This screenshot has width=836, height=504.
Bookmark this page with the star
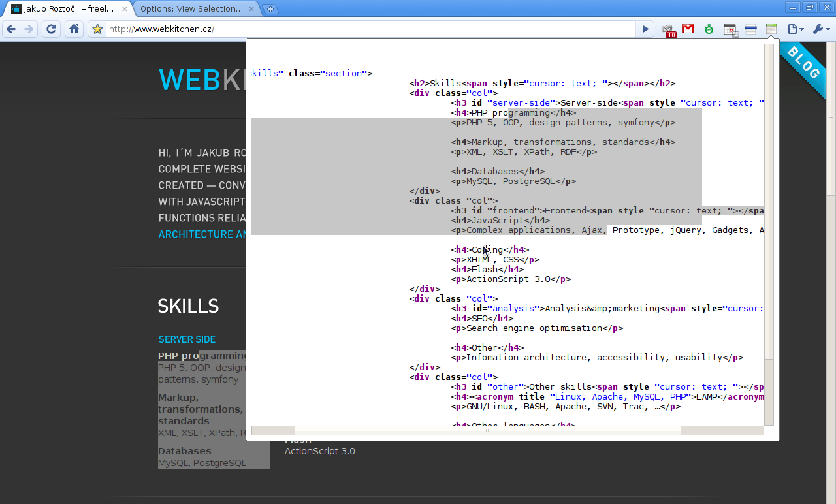(x=97, y=29)
